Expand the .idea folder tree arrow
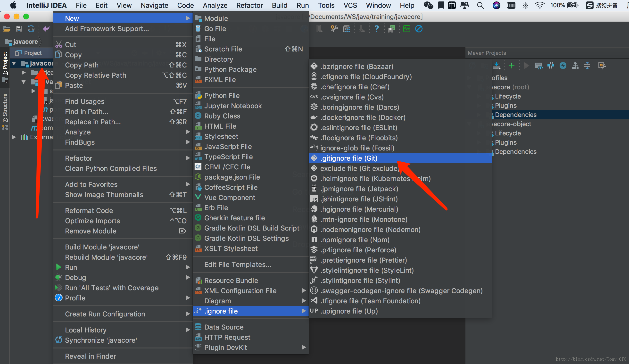The width and height of the screenshot is (629, 364). coord(24,73)
